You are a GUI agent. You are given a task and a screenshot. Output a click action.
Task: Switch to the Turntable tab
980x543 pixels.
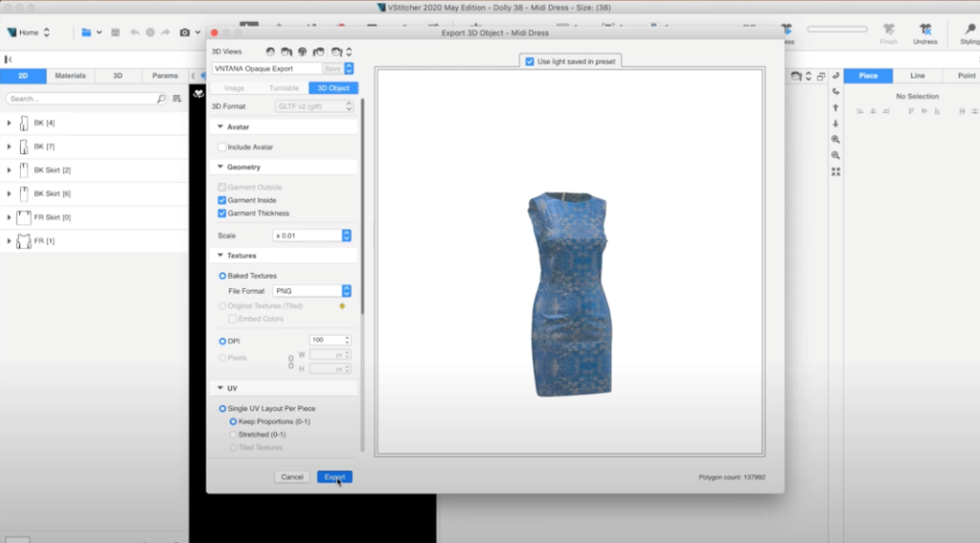point(284,87)
